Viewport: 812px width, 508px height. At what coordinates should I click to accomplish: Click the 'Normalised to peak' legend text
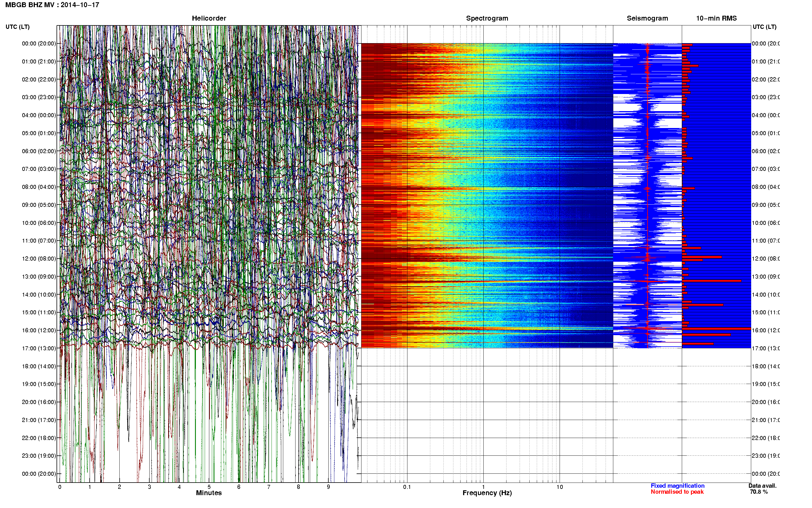pos(677,492)
